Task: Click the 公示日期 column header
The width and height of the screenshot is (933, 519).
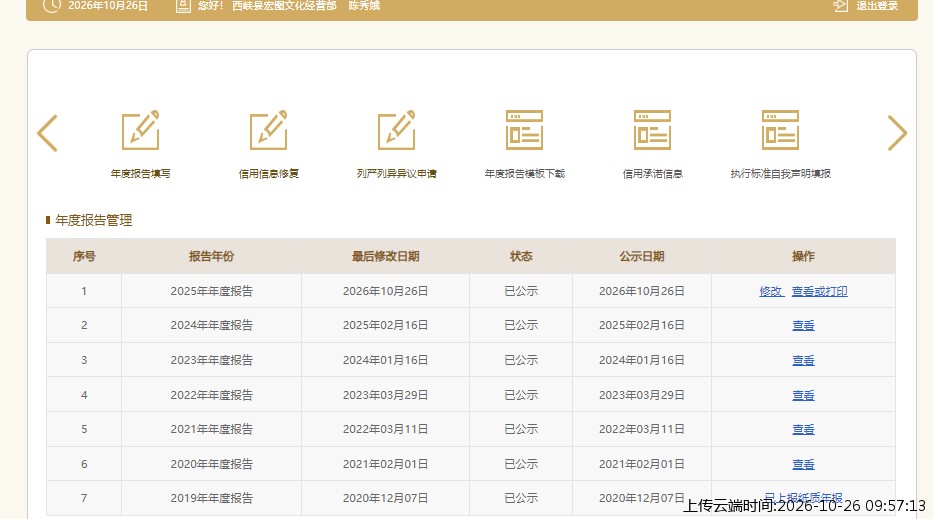Action: [641, 257]
